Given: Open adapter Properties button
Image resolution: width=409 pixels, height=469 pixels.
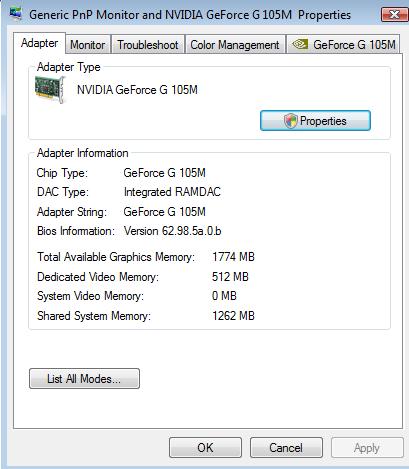Looking at the screenshot, I should (x=315, y=121).
